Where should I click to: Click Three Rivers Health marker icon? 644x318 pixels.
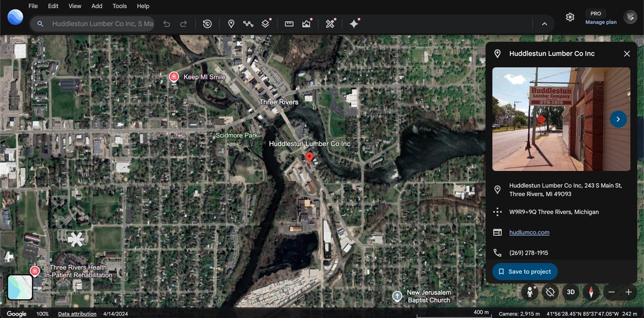35,271
